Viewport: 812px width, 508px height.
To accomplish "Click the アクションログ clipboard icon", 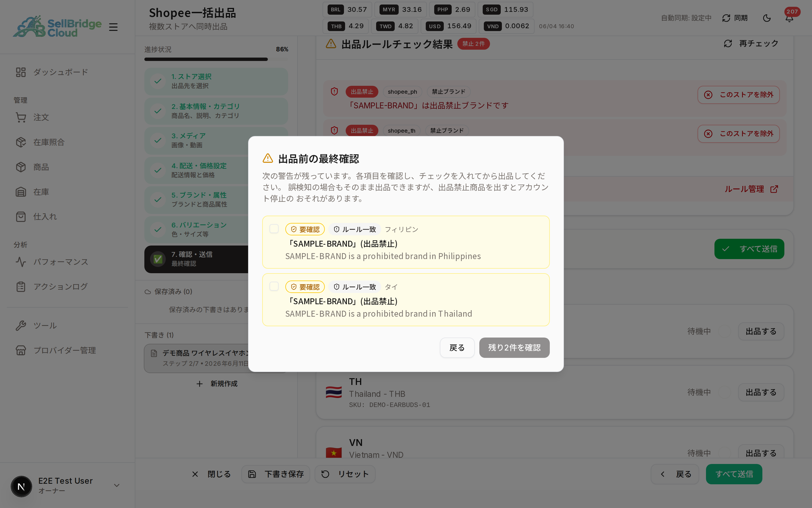I will click(x=21, y=286).
